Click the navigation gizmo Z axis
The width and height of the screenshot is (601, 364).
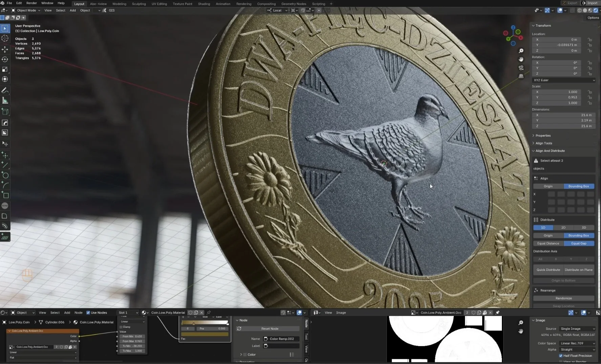(x=513, y=27)
